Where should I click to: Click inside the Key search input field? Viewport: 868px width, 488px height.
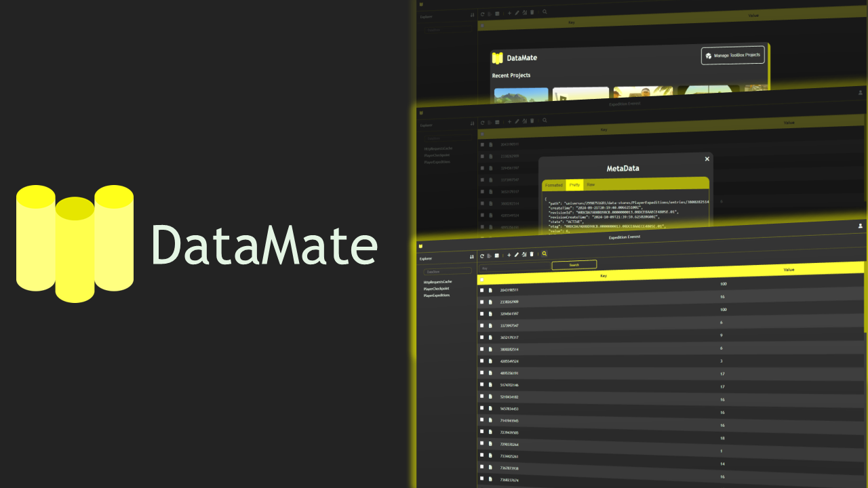pos(515,265)
